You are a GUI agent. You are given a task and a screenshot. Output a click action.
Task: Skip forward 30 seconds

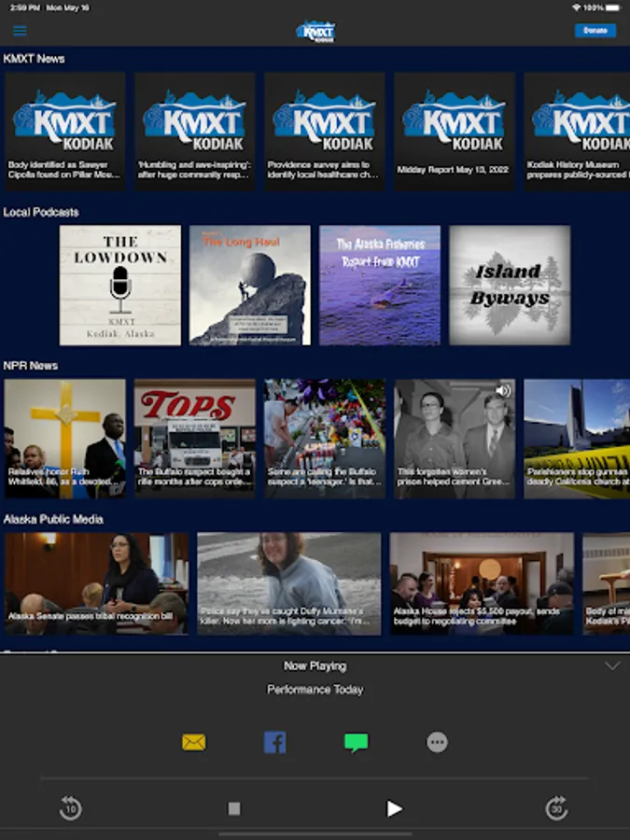click(556, 808)
